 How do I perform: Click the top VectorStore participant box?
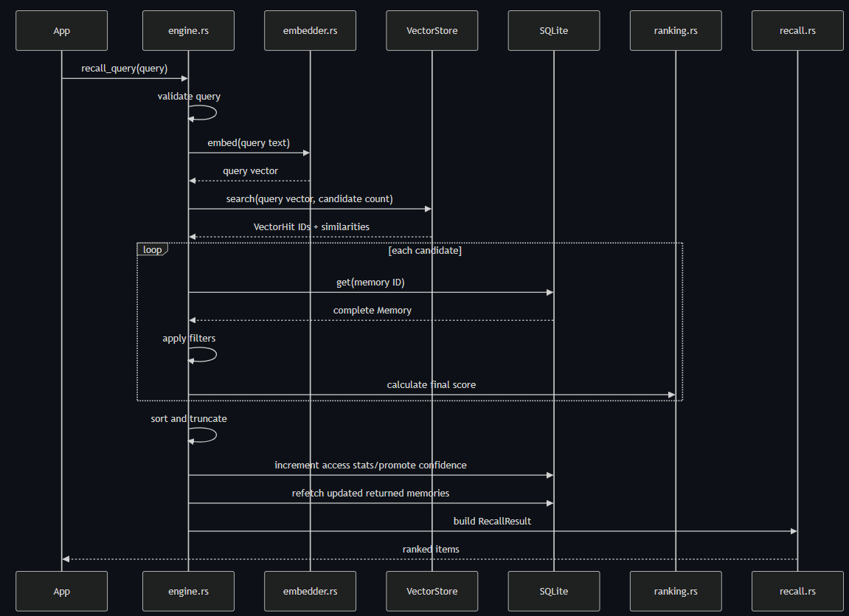pos(432,31)
